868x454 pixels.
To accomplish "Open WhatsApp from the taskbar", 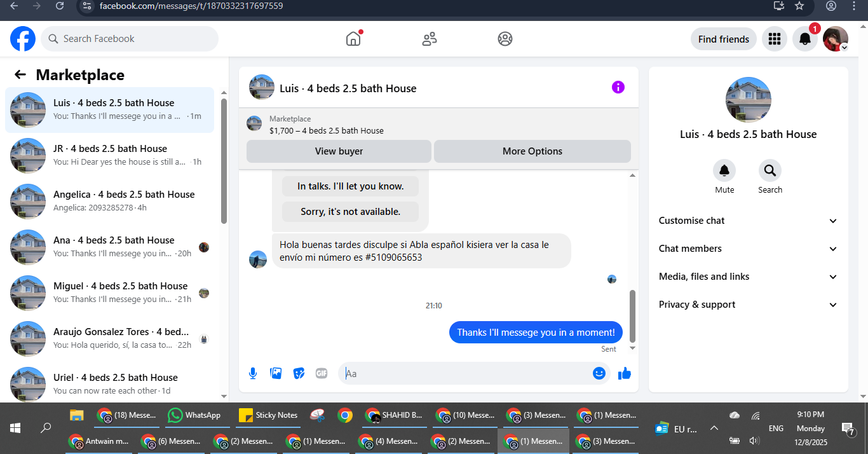I will coord(194,415).
